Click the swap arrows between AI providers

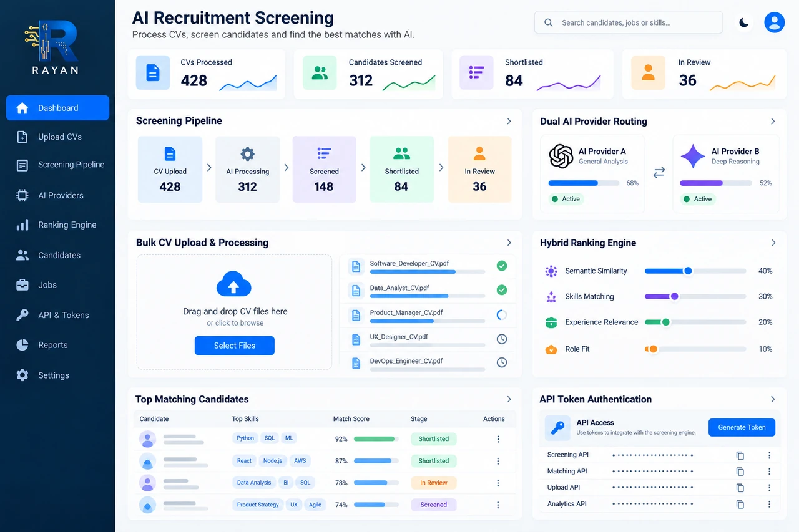coord(659,173)
